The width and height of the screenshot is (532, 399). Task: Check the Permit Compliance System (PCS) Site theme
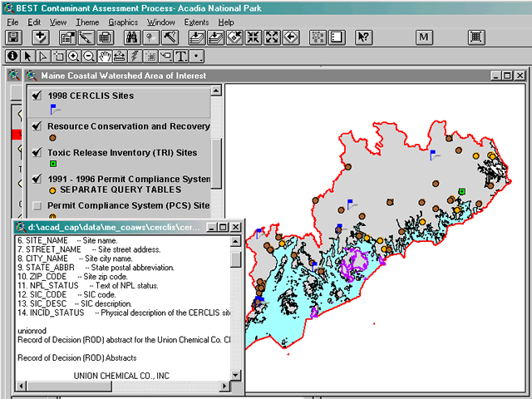37,205
